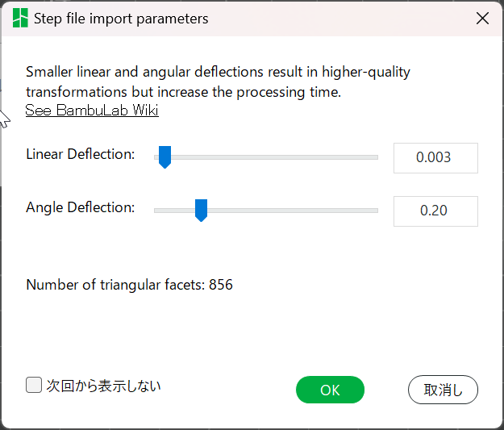Click the Step file import parameters title
Viewport: 504px width, 430px height.
pos(121,19)
